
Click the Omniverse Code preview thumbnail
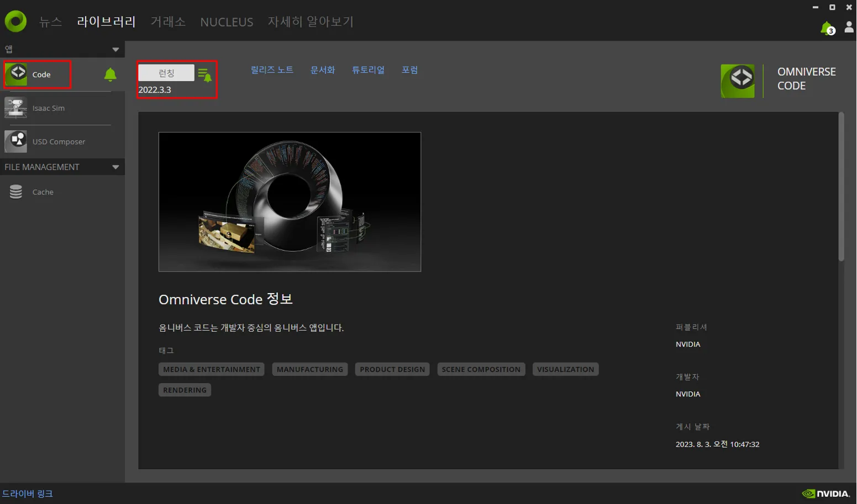click(x=290, y=201)
